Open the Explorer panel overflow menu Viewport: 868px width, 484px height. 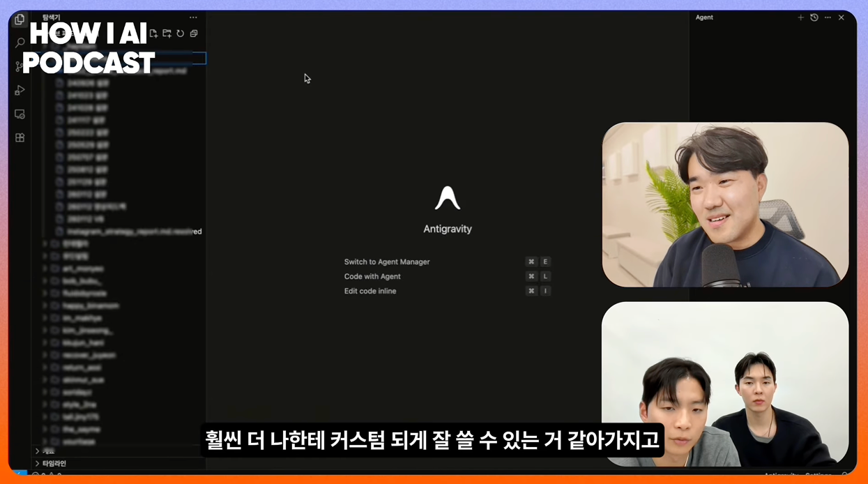193,17
